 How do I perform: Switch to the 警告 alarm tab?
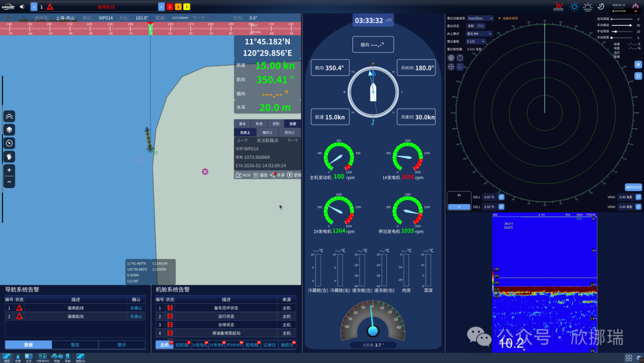coord(75,344)
